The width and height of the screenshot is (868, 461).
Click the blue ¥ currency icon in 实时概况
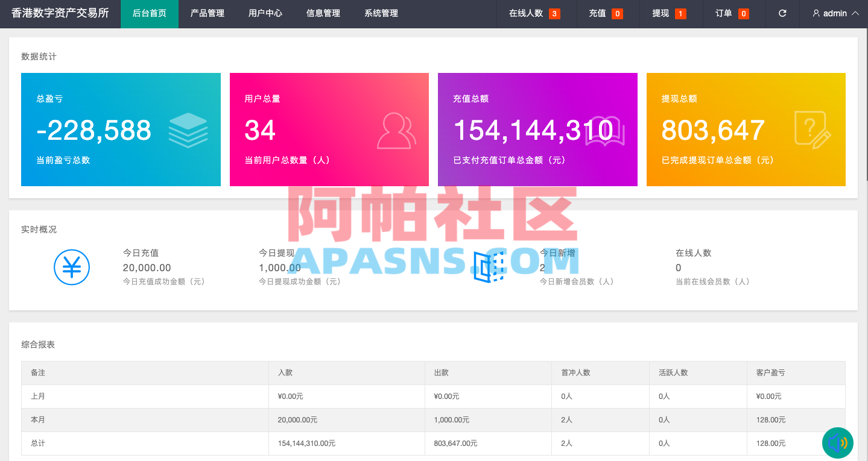[x=72, y=266]
